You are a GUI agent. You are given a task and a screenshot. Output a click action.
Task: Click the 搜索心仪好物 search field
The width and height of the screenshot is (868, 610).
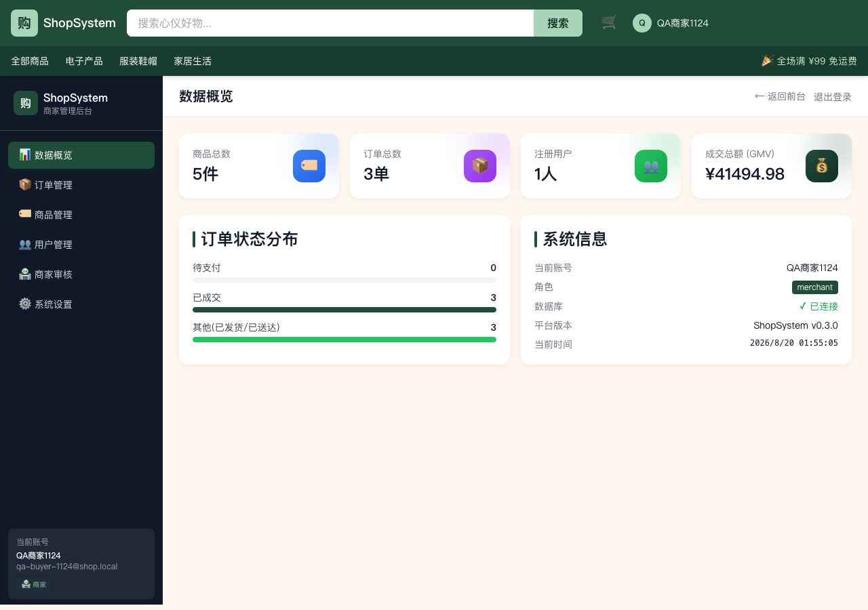330,23
